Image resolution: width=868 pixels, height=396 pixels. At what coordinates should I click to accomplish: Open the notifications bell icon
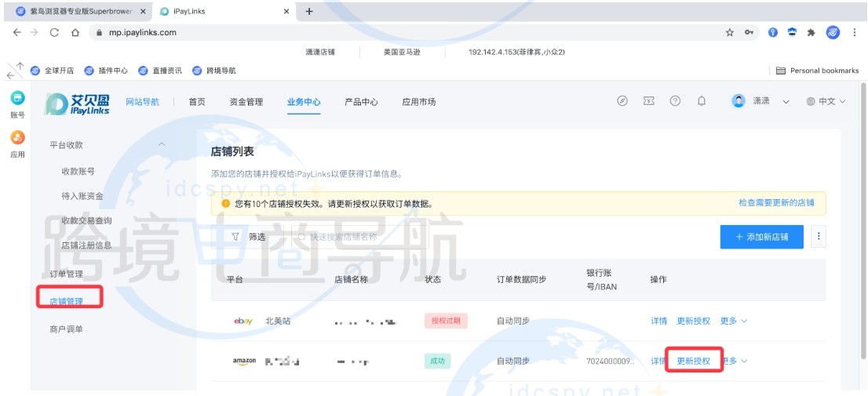point(702,101)
